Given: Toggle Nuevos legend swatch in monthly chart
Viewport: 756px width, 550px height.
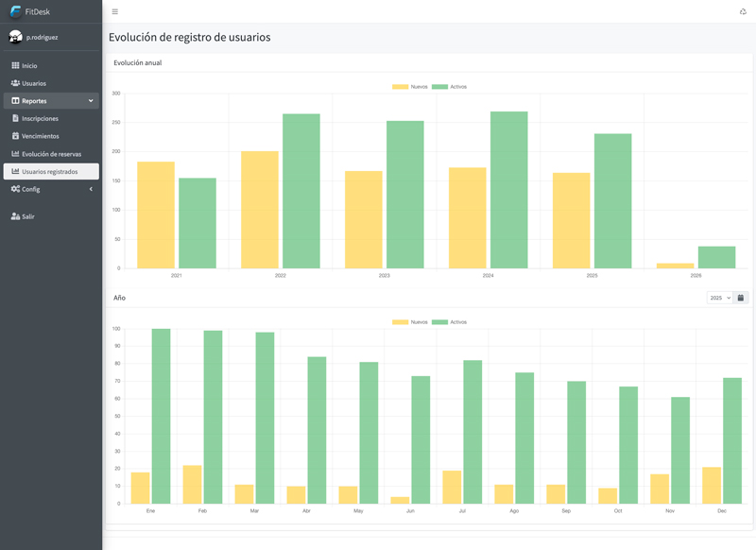Looking at the screenshot, I should [400, 322].
